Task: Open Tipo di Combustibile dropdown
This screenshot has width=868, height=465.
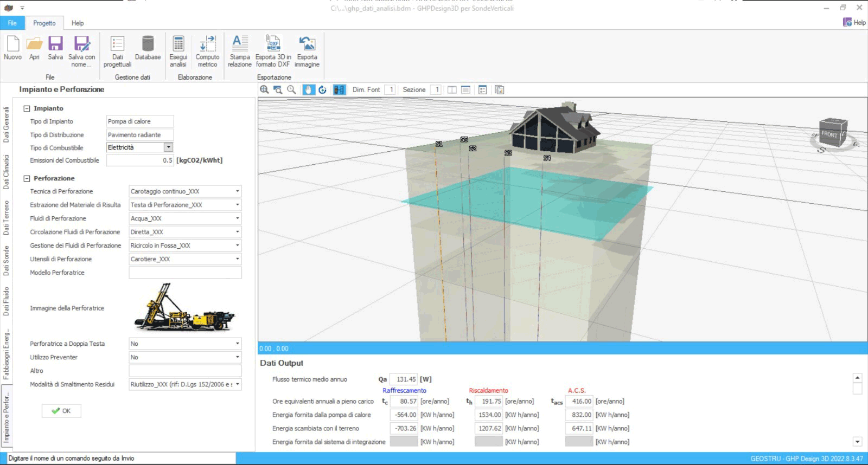Action: coord(168,147)
